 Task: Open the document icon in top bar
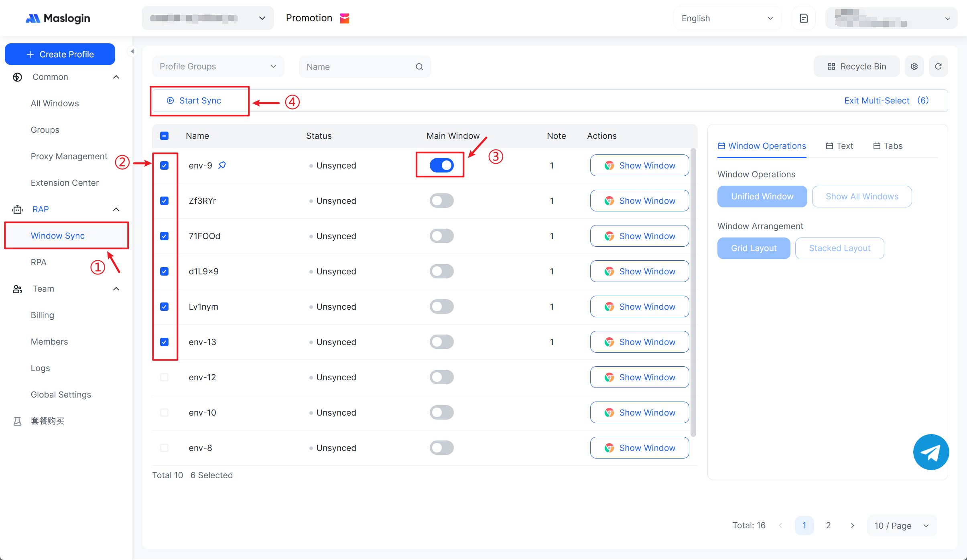point(803,18)
